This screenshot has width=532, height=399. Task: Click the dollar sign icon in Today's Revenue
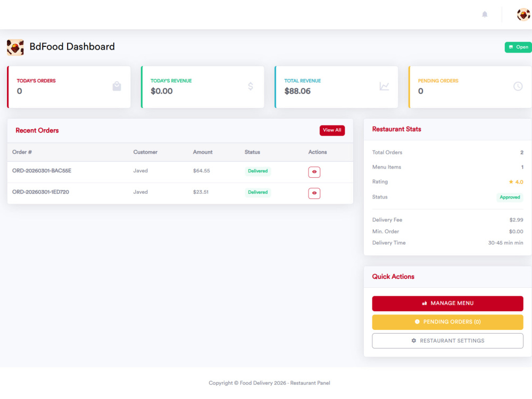click(x=251, y=86)
